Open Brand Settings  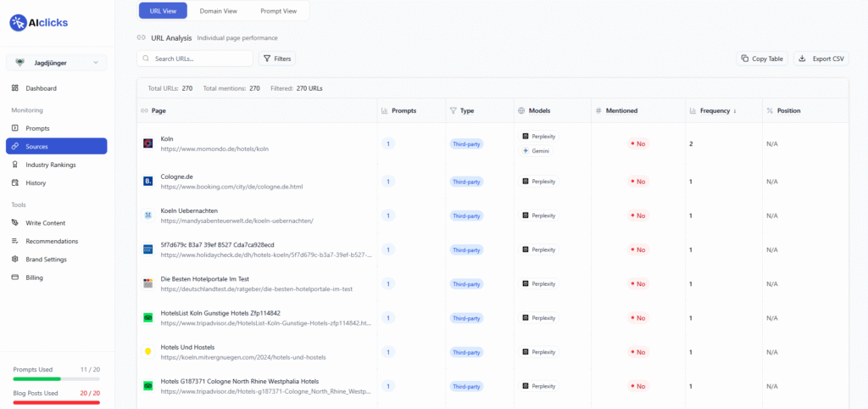click(x=46, y=259)
